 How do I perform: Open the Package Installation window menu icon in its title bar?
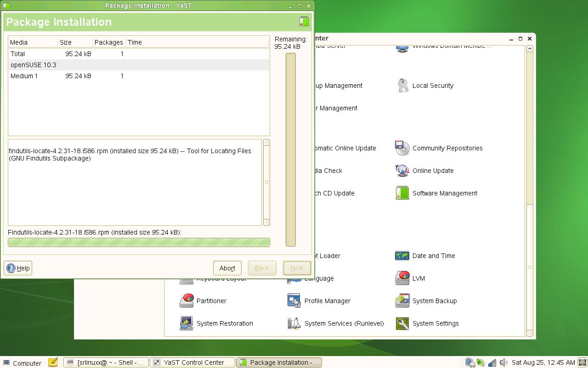tap(6, 6)
